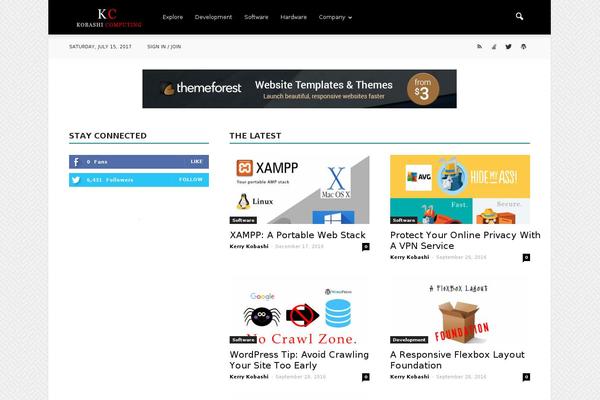
Task: Click the Facebook f icon in fans bar
Action: pyautogui.click(x=76, y=162)
